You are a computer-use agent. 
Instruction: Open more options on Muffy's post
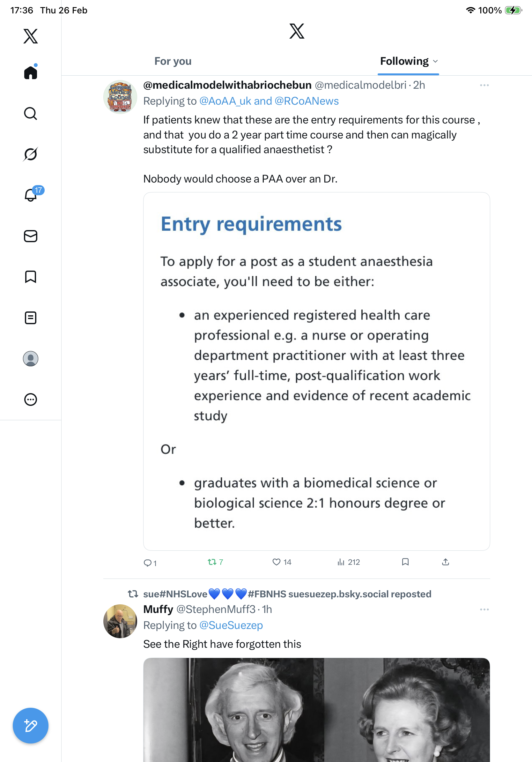point(484,609)
